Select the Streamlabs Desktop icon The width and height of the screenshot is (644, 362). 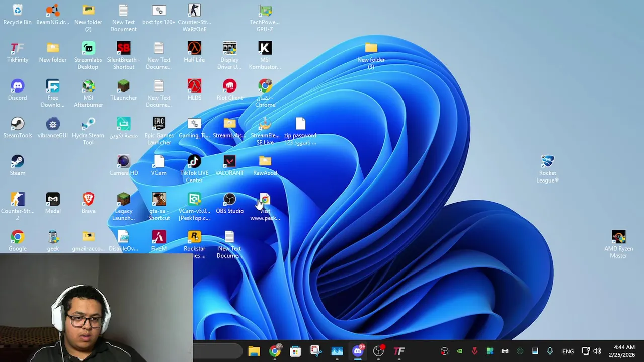point(88,56)
